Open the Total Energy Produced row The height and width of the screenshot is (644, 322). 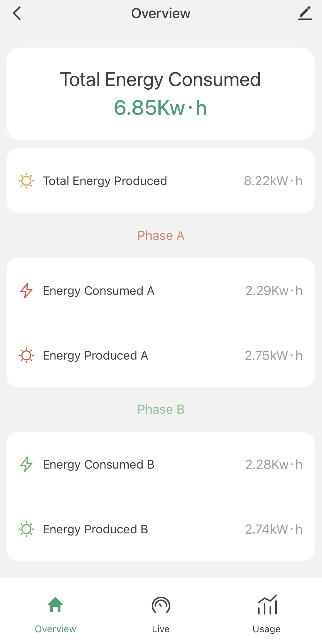point(161,181)
